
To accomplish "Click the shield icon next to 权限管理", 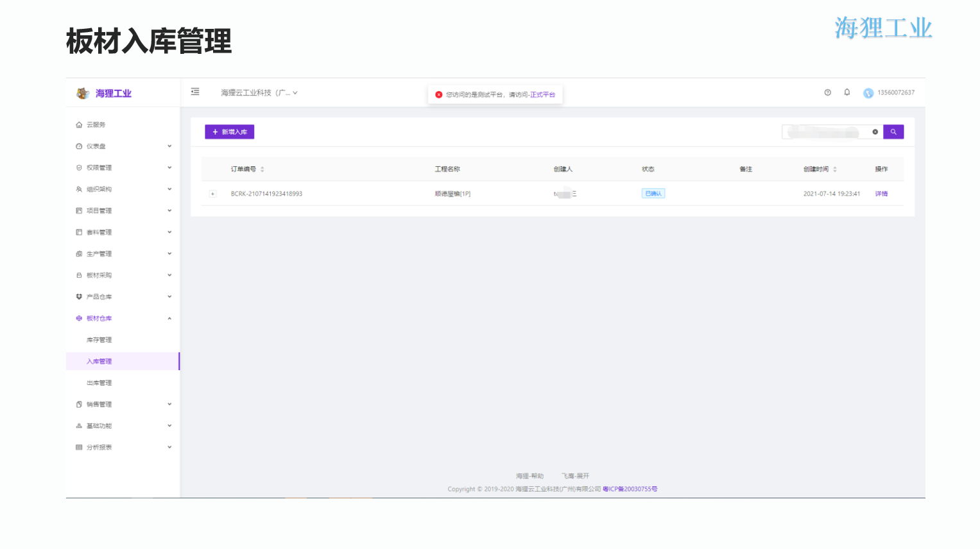I will 79,168.
